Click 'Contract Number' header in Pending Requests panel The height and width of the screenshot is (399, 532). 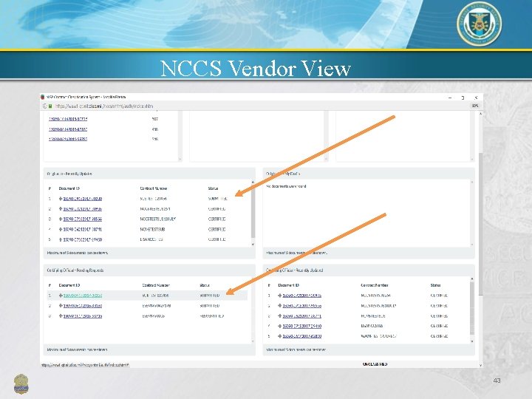[156, 285]
